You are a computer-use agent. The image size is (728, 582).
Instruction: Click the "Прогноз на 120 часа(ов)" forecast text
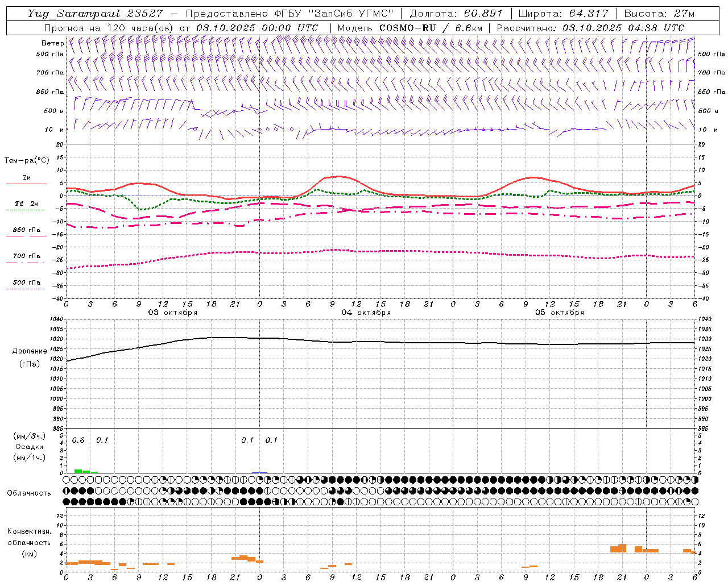pos(109,28)
